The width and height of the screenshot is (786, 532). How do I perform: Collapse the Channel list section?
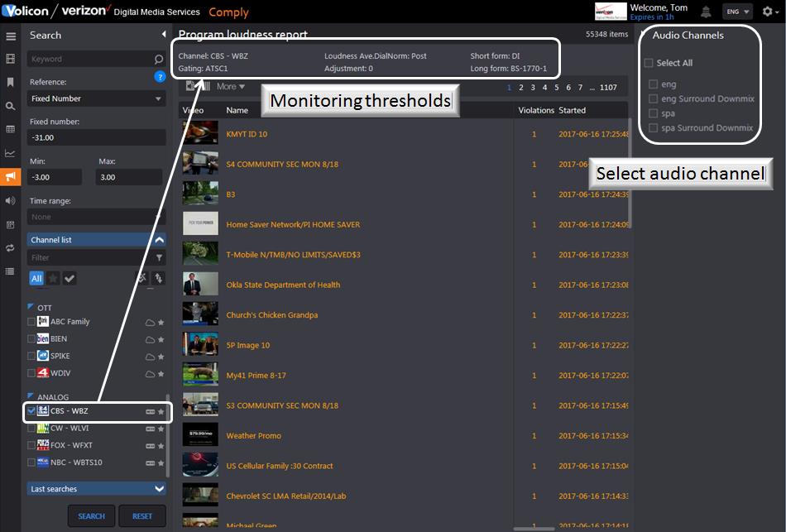96,240
